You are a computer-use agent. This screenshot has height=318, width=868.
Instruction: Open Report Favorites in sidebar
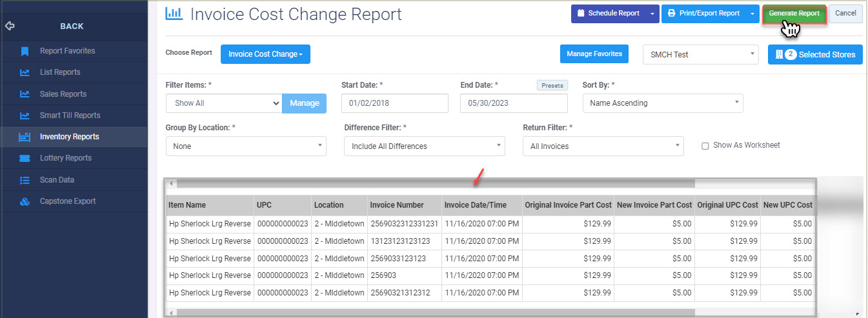pyautogui.click(x=67, y=51)
